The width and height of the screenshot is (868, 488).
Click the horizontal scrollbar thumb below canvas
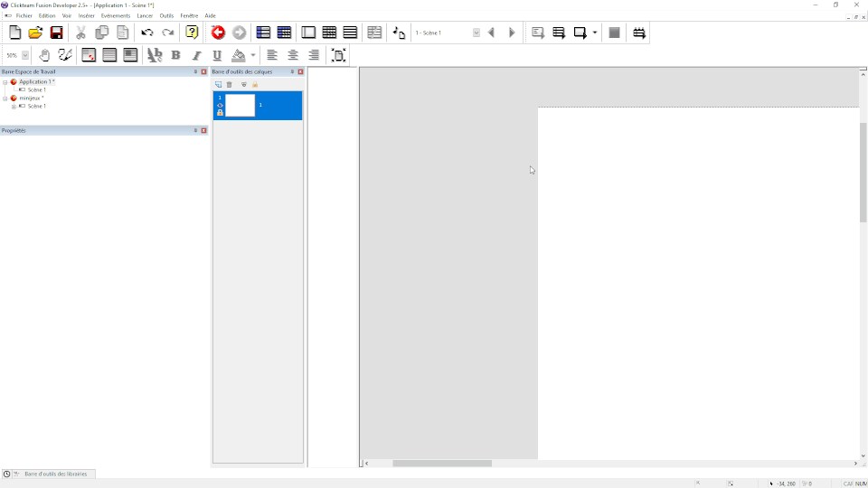click(x=441, y=464)
